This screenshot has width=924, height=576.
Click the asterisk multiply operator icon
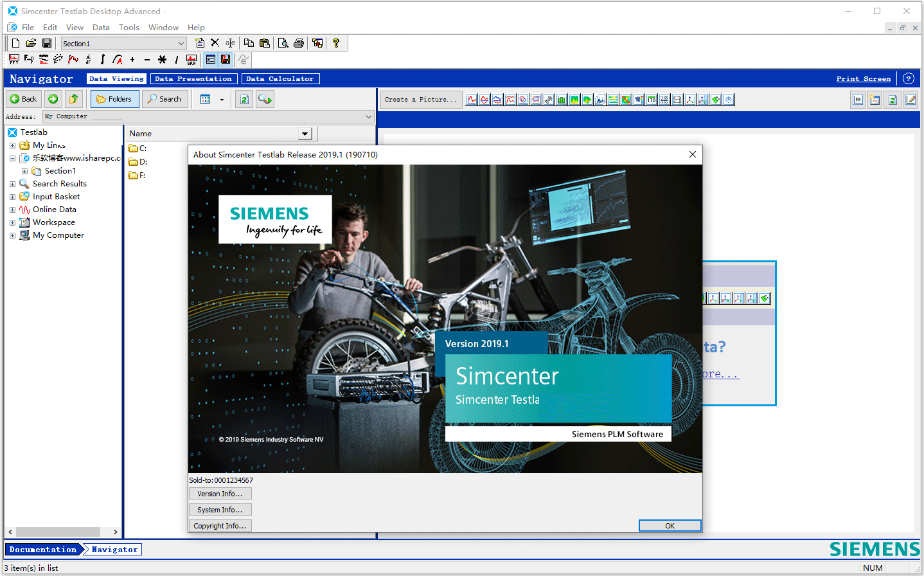[x=162, y=60]
